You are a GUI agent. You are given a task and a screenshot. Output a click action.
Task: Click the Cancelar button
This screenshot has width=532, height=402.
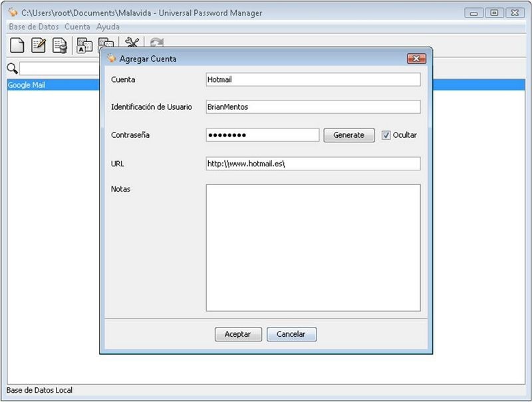pyautogui.click(x=291, y=334)
